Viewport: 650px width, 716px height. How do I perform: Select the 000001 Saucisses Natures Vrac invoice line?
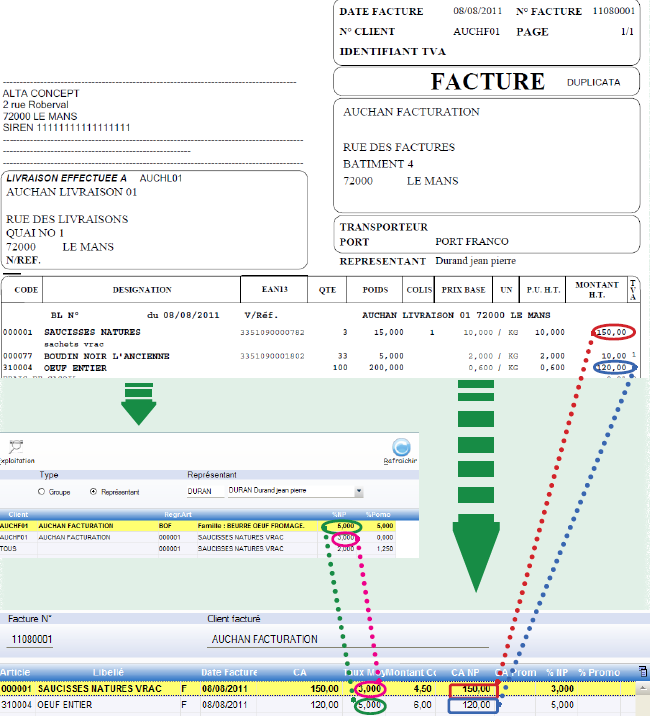pos(150,688)
